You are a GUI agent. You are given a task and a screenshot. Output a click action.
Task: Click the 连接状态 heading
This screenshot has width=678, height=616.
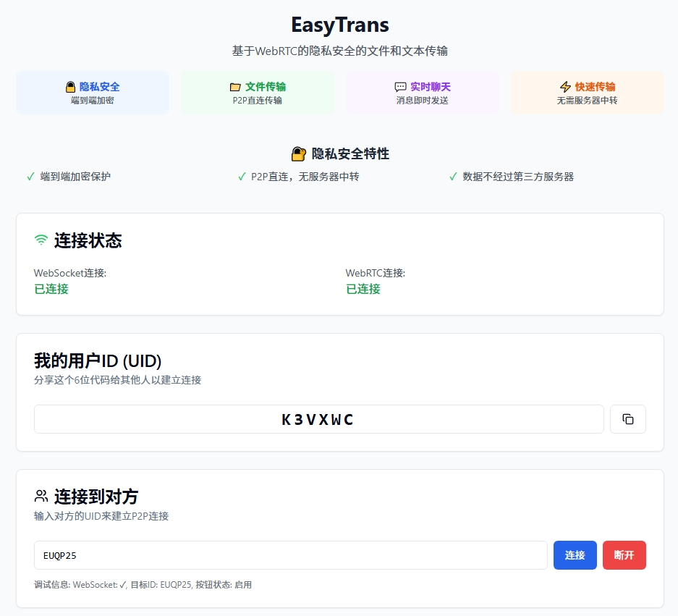(x=88, y=240)
